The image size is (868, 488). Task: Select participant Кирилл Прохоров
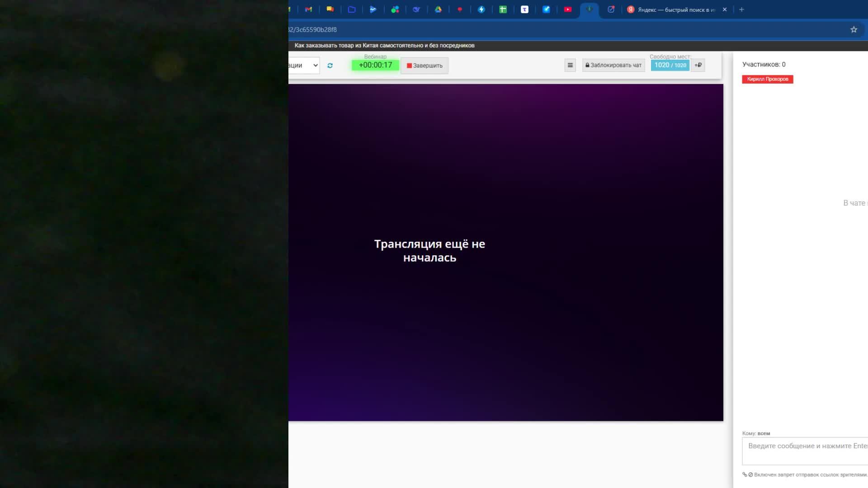(x=768, y=79)
